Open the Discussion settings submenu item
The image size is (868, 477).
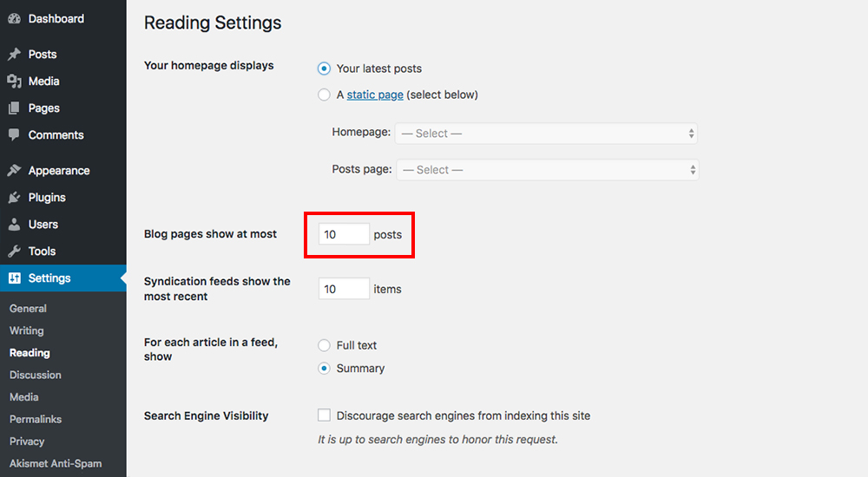coord(36,376)
